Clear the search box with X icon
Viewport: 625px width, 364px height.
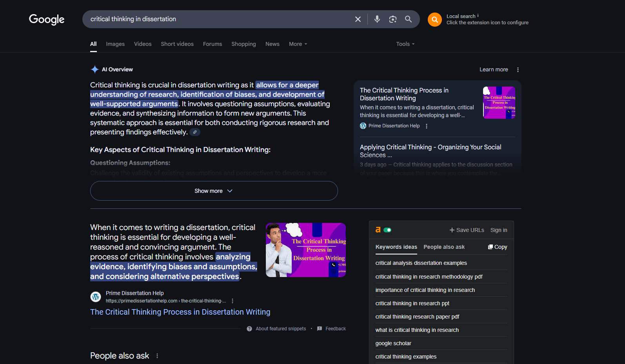tap(358, 19)
